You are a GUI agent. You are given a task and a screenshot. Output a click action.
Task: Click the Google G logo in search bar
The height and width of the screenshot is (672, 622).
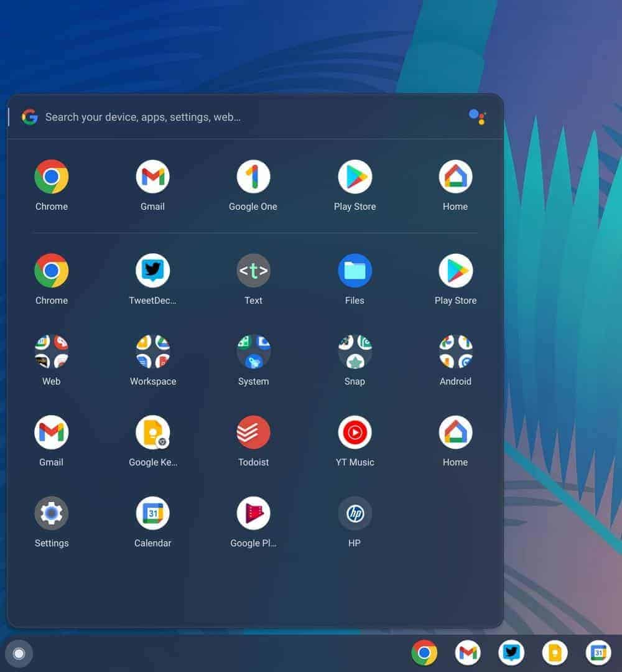(x=30, y=117)
